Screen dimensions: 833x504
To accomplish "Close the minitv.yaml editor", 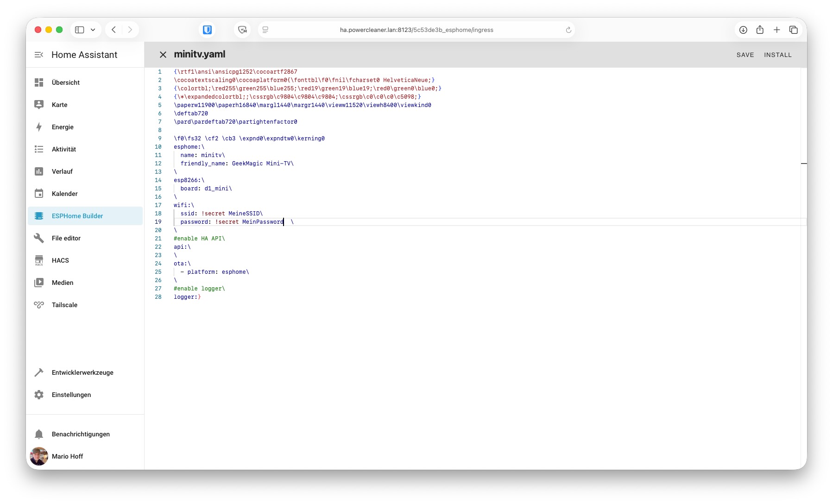I will pyautogui.click(x=163, y=55).
